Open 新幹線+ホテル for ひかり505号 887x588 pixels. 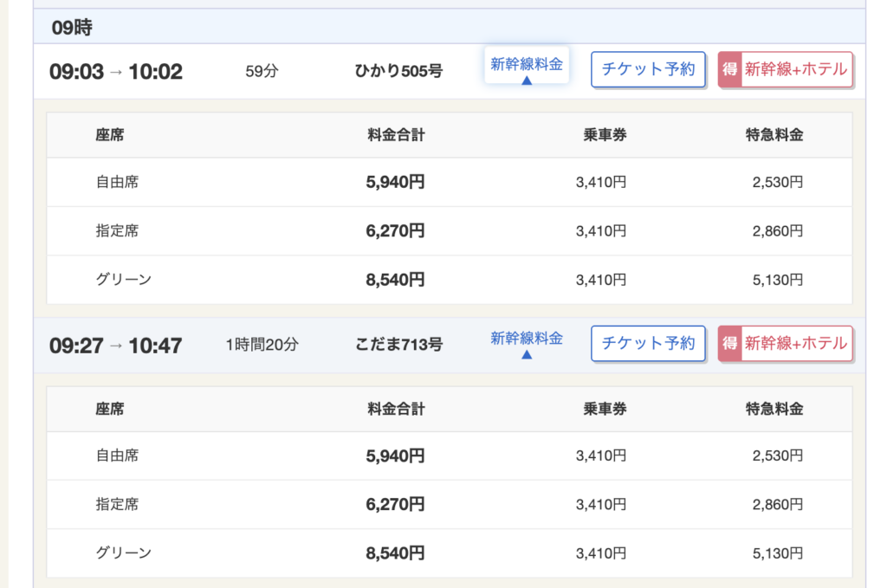pyautogui.click(x=785, y=69)
